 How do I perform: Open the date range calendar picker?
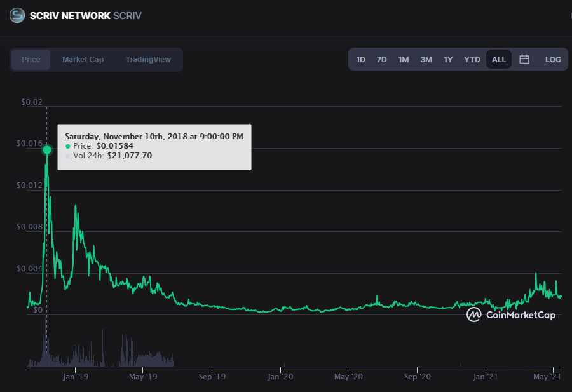coord(524,59)
